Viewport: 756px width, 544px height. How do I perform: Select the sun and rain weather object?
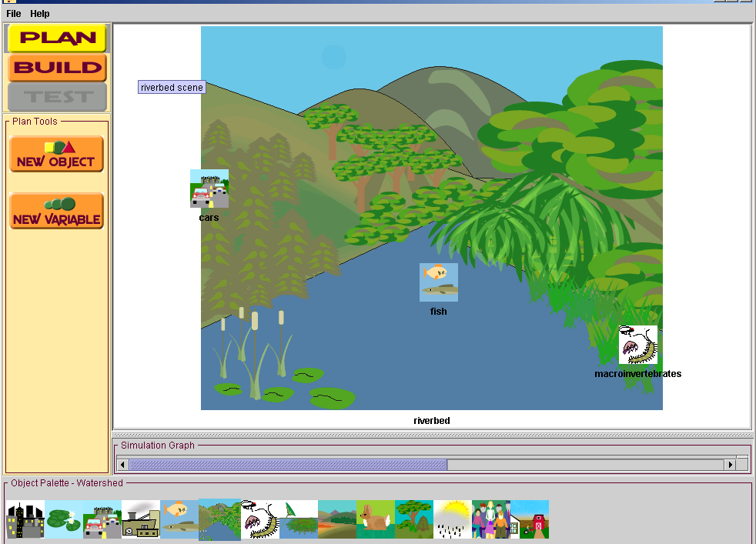click(x=453, y=519)
